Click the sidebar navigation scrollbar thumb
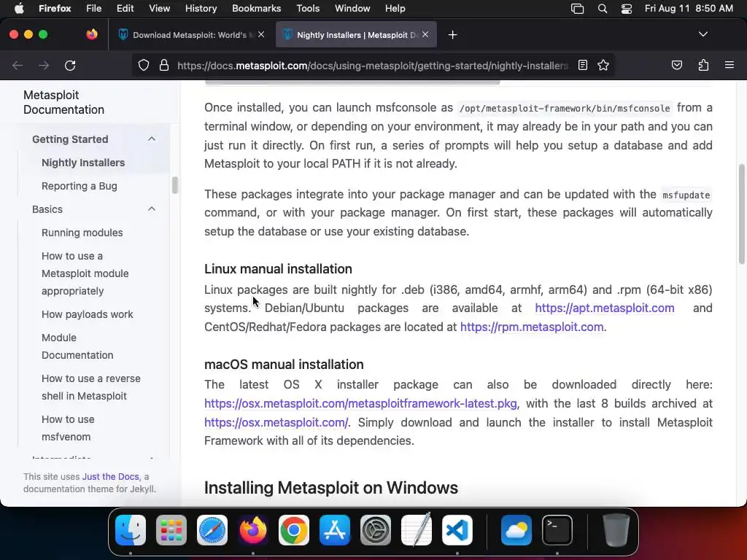This screenshot has height=560, width=747. point(175,185)
